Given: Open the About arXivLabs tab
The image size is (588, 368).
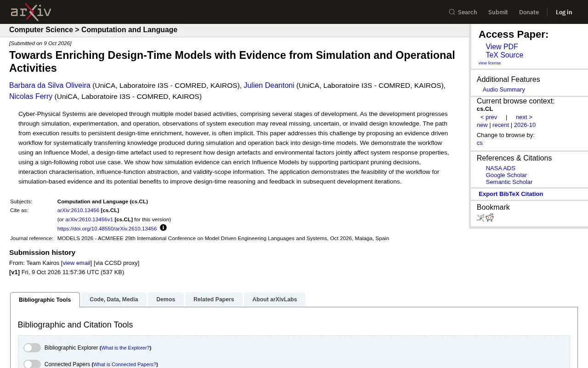Looking at the screenshot, I should 275,299.
